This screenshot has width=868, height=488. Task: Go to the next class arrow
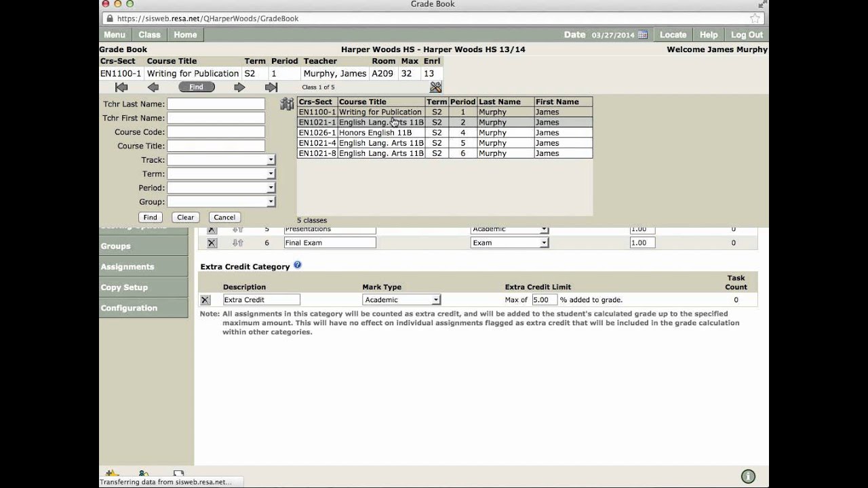239,87
